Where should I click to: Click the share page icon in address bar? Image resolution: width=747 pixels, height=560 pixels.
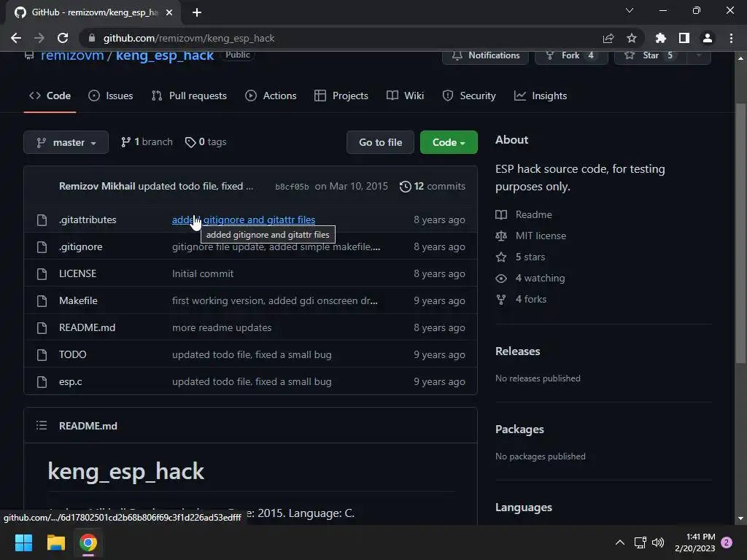tap(608, 38)
